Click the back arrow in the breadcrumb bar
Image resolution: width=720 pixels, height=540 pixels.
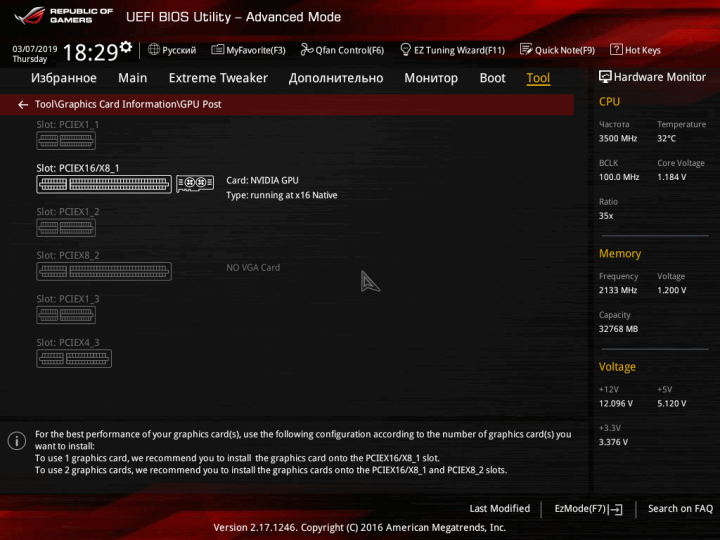[22, 105]
